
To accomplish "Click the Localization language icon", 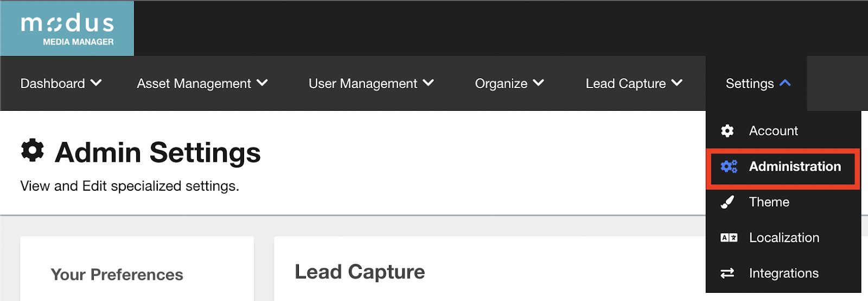I will [729, 237].
